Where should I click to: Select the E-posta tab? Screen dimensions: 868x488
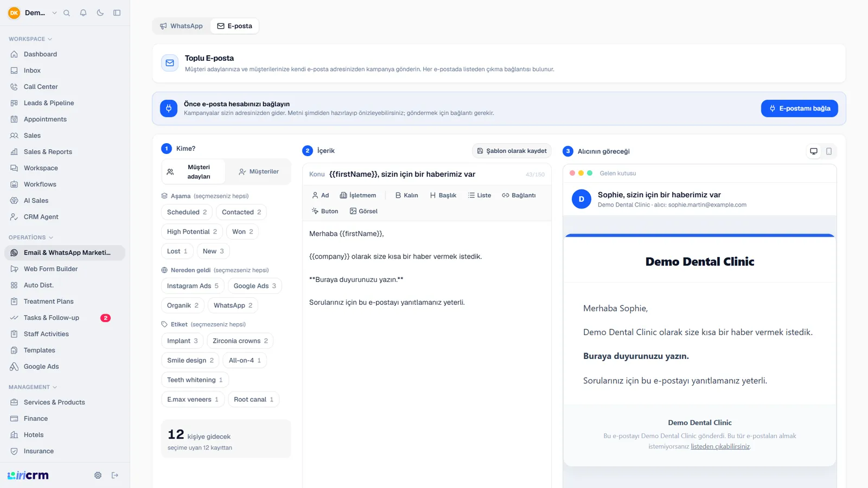[x=234, y=26]
